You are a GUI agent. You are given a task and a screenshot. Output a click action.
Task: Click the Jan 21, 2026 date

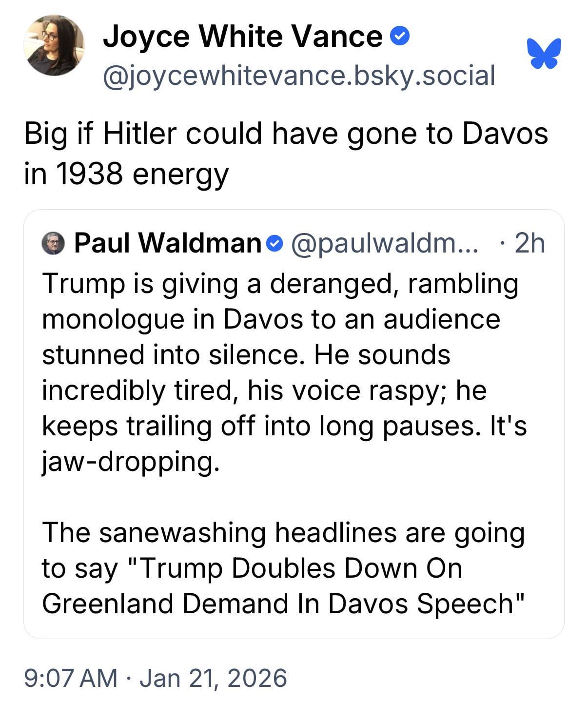click(213, 678)
